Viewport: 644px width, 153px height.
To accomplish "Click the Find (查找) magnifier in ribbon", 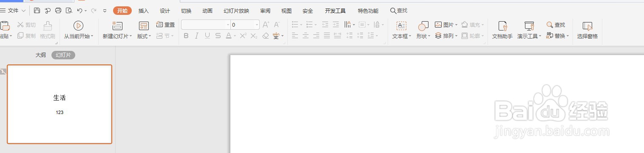I will [556, 25].
